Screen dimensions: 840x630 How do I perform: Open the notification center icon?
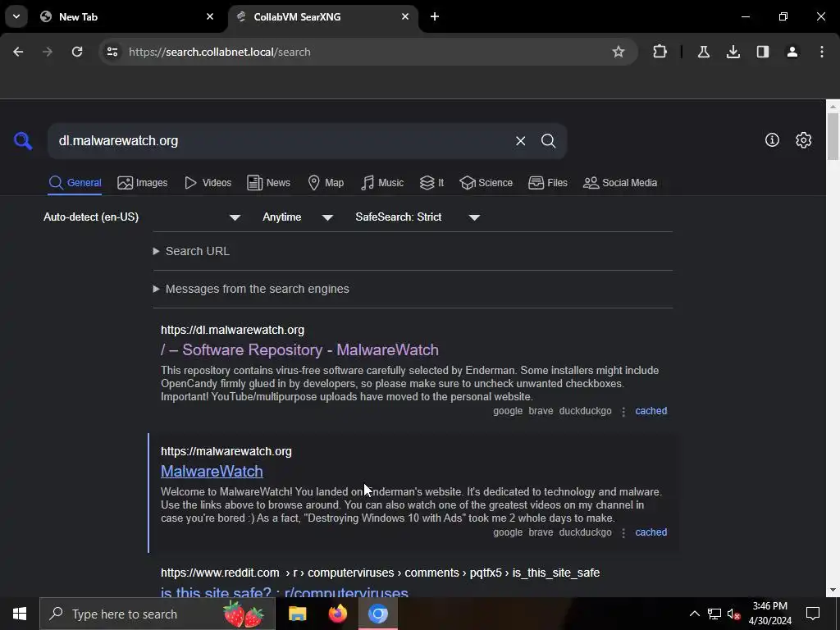[x=813, y=614]
